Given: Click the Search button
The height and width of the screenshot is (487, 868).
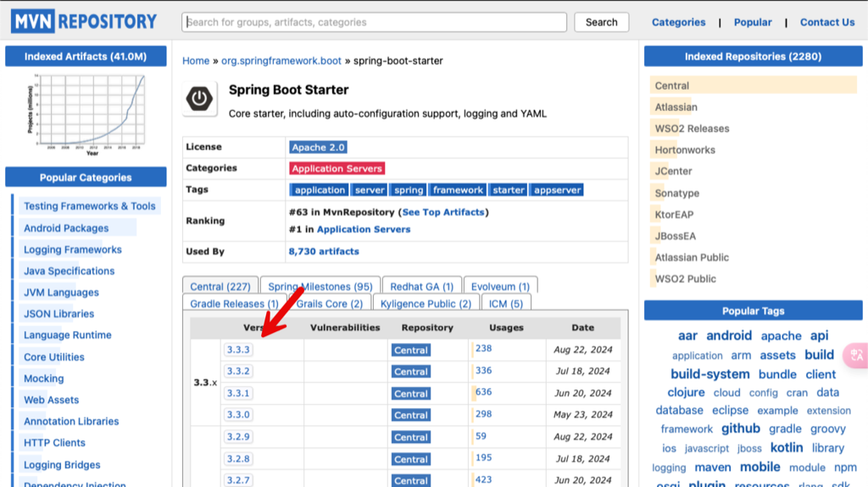Looking at the screenshot, I should pyautogui.click(x=601, y=22).
